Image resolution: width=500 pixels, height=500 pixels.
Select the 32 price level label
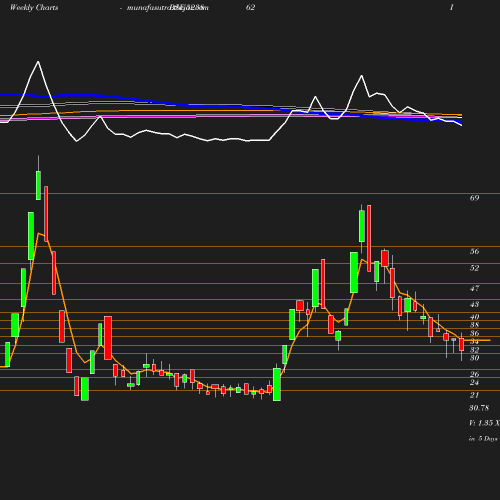(x=474, y=350)
